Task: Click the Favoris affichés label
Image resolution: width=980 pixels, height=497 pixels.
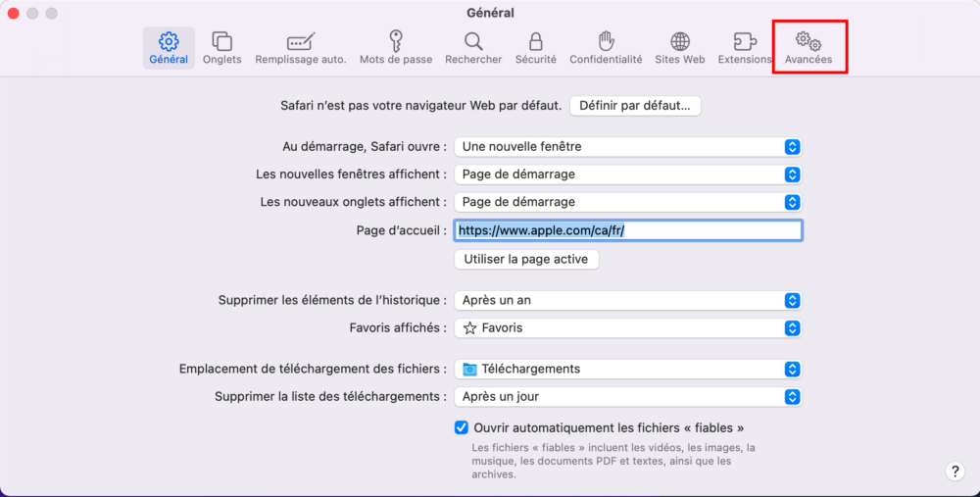Action: tap(398, 328)
